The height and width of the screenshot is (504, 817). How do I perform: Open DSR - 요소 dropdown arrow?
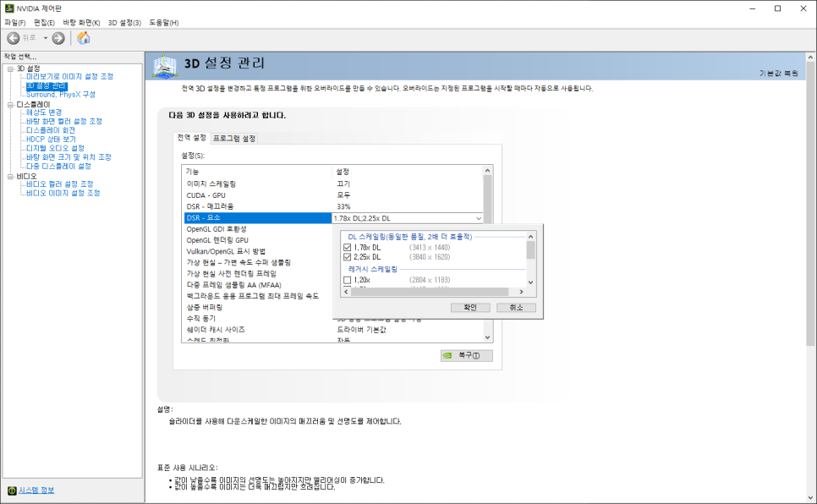(x=479, y=218)
